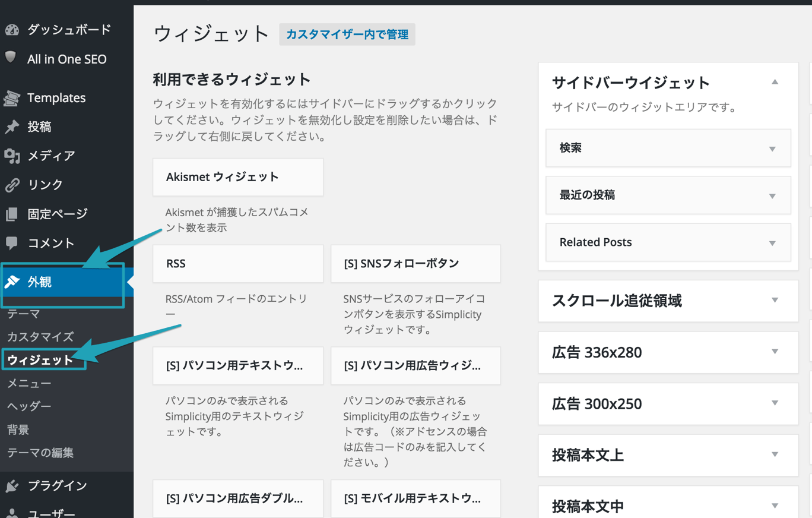The width and height of the screenshot is (812, 518).
Task: Select the Akismet ウィジェット widget box
Action: (238, 177)
